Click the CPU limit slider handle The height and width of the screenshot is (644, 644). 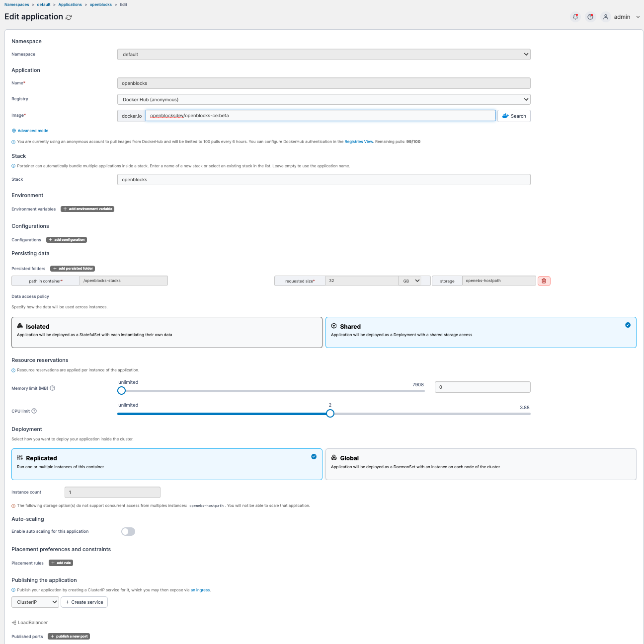click(x=330, y=414)
